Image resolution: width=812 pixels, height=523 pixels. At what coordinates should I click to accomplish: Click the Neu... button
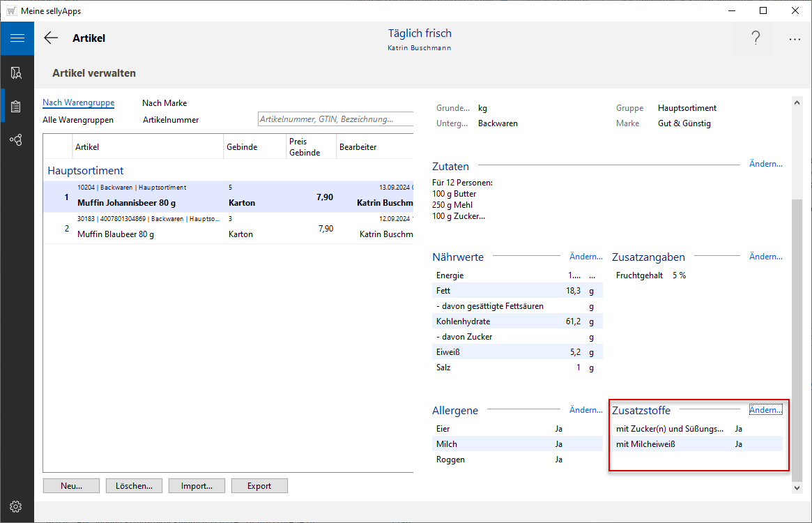coord(71,486)
